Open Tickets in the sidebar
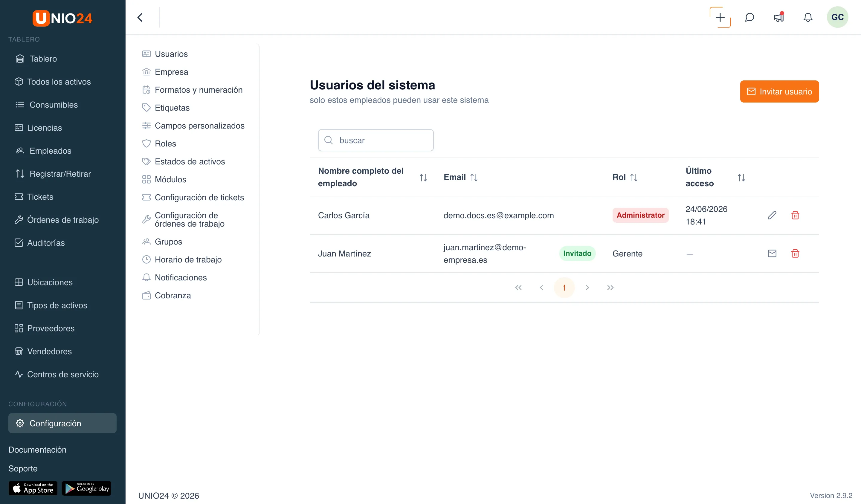 click(x=62, y=197)
